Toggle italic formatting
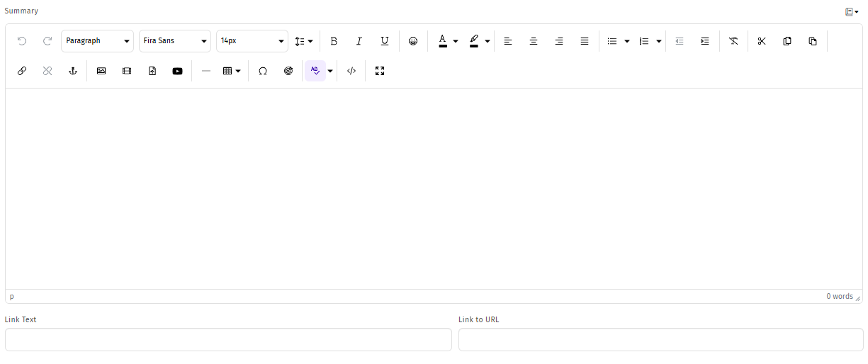This screenshot has width=868, height=364. (359, 41)
